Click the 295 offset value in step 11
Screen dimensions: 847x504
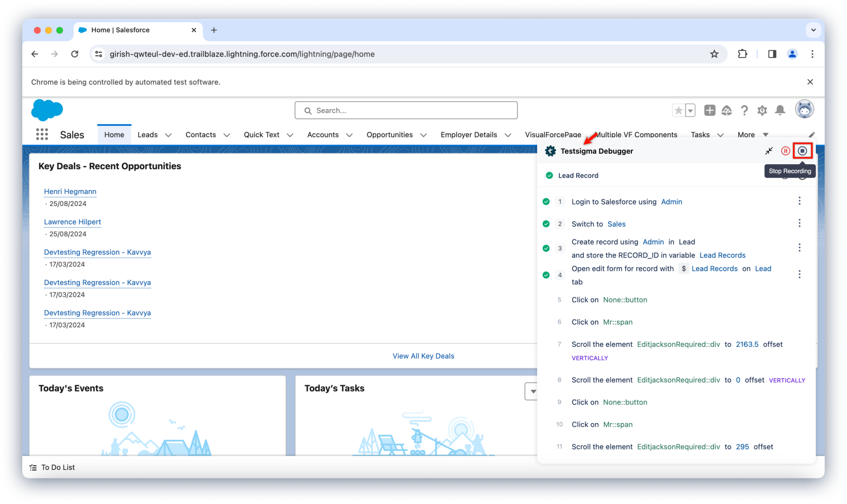tap(742, 447)
